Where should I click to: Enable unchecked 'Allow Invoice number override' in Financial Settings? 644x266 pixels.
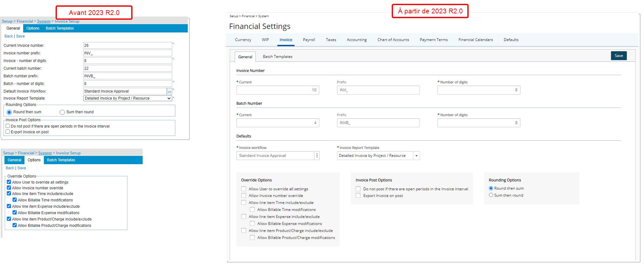point(244,195)
